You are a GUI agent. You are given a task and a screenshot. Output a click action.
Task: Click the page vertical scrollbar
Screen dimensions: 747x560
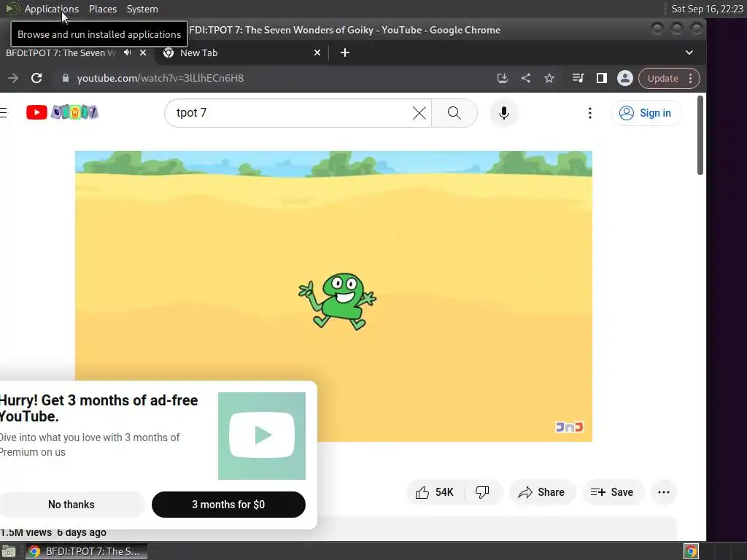click(700, 135)
